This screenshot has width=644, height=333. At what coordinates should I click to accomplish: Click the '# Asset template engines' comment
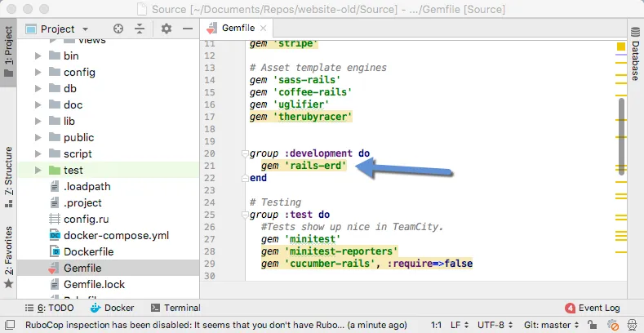[x=318, y=68]
